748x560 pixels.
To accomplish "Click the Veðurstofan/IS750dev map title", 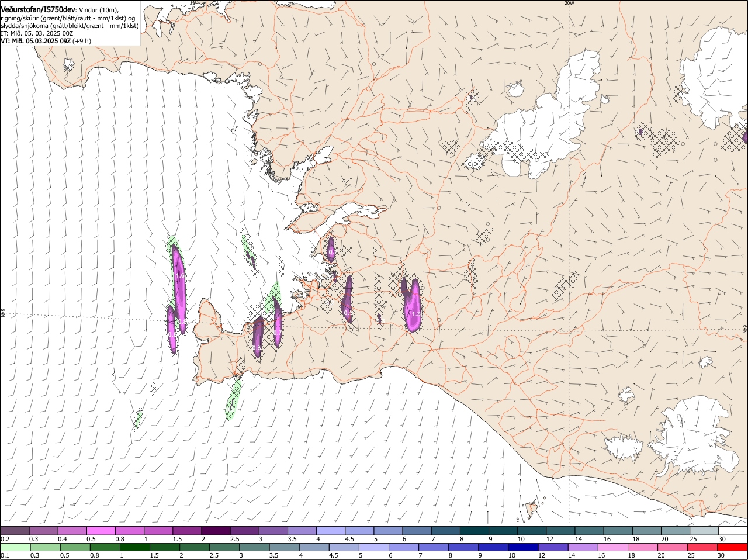I will [x=38, y=9].
